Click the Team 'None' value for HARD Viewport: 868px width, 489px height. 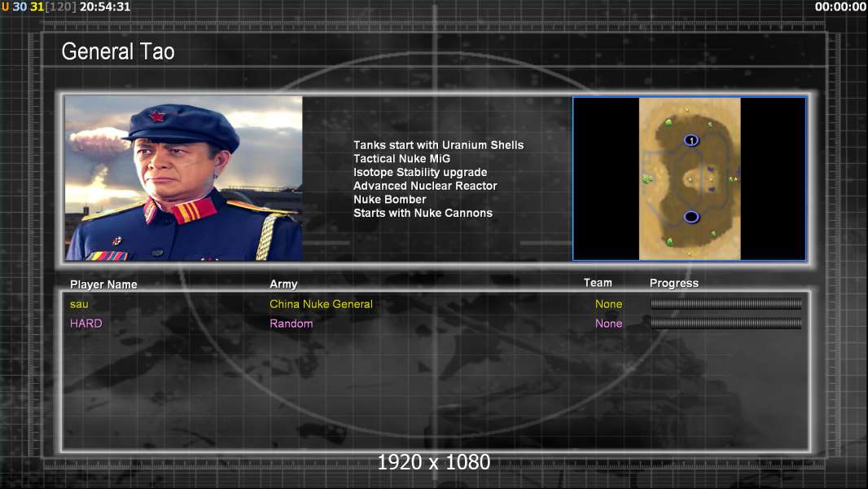[608, 324]
